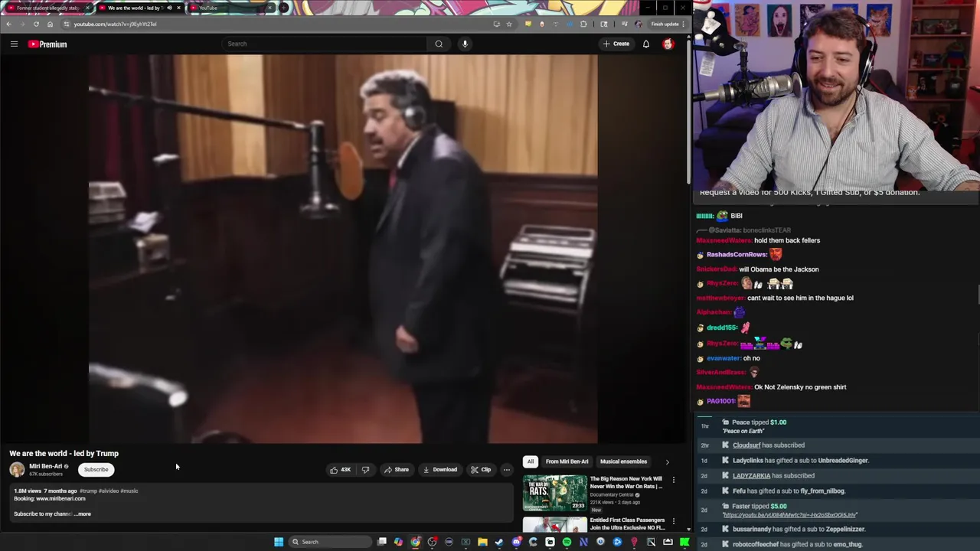Go to YouTube Premium home logo
This screenshot has height=551, width=980.
coord(47,44)
